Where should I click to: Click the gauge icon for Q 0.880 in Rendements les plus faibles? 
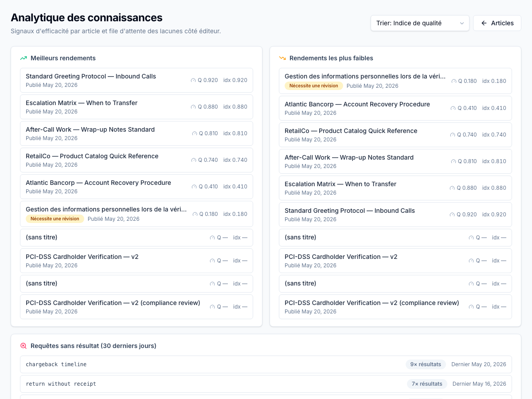[452, 188]
